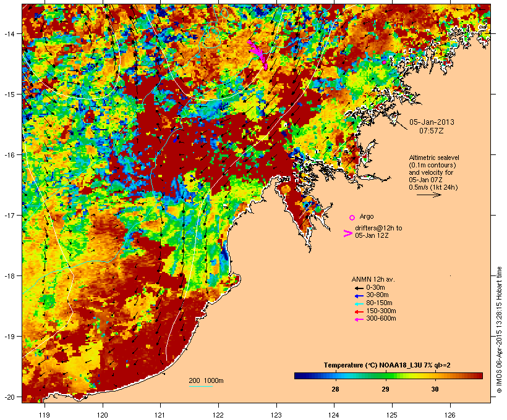Viewport: 507px width, 420px height.
Task: Click the magenta Argo float marker near 125E
Action: click(x=384, y=62)
